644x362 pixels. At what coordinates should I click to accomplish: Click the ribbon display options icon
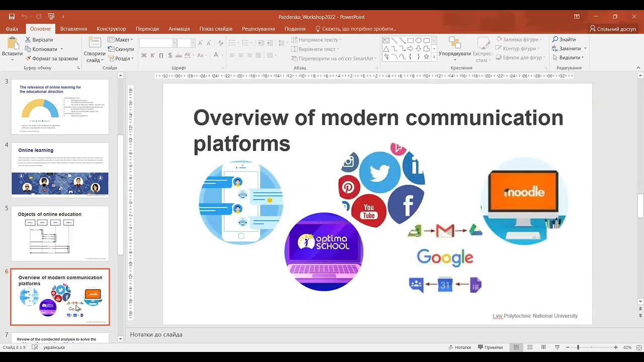(577, 17)
